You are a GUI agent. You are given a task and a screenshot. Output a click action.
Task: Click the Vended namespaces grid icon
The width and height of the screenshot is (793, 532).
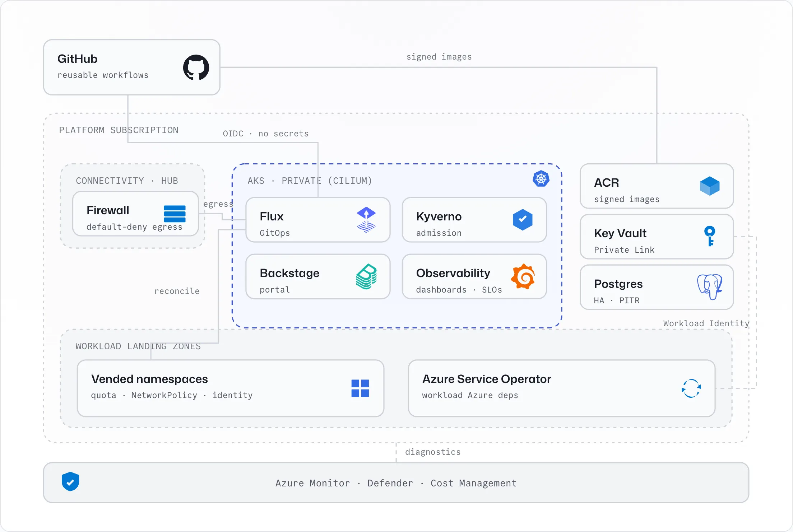(360, 388)
